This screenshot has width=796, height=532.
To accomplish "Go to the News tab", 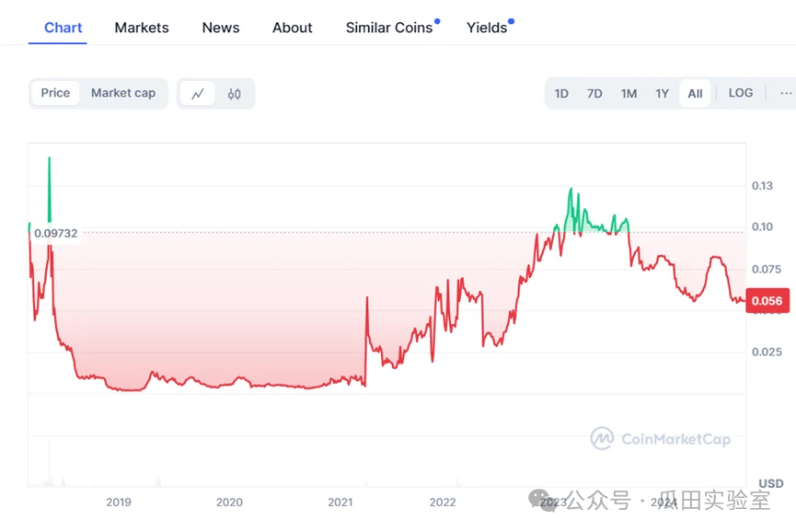I will point(221,28).
